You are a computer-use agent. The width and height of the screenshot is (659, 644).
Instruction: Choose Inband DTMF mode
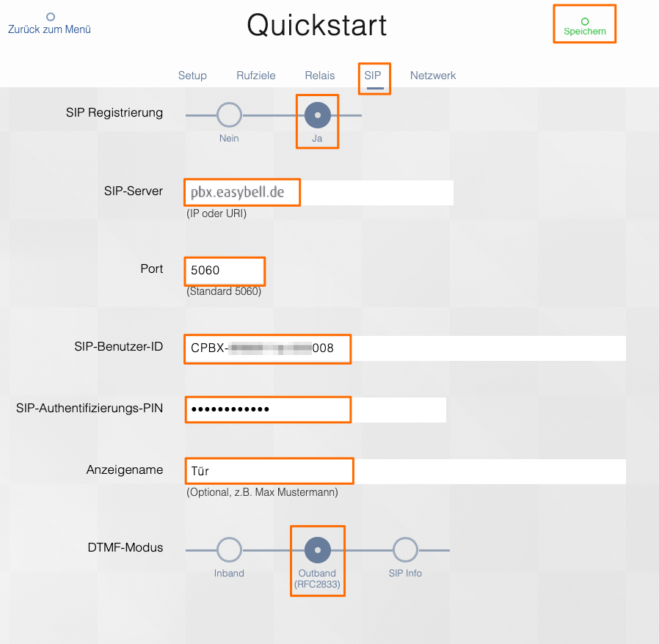[x=229, y=550]
